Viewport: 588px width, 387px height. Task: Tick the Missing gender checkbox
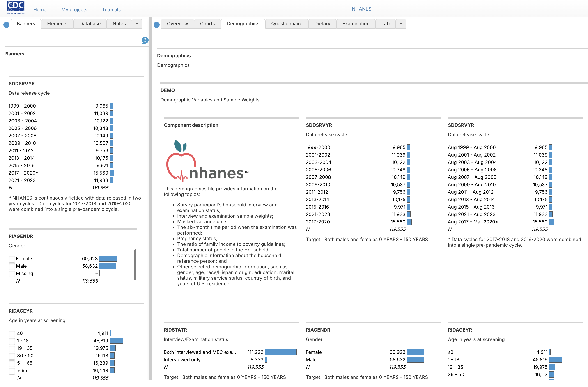pos(12,274)
